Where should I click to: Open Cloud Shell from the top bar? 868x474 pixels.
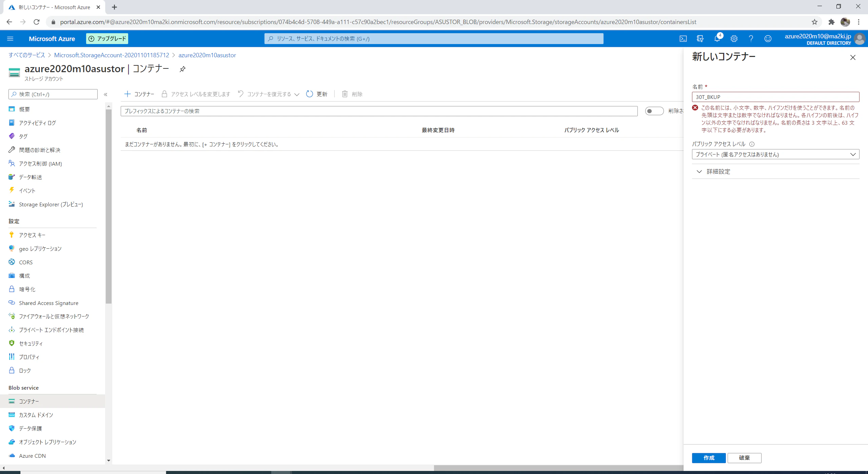[683, 39]
